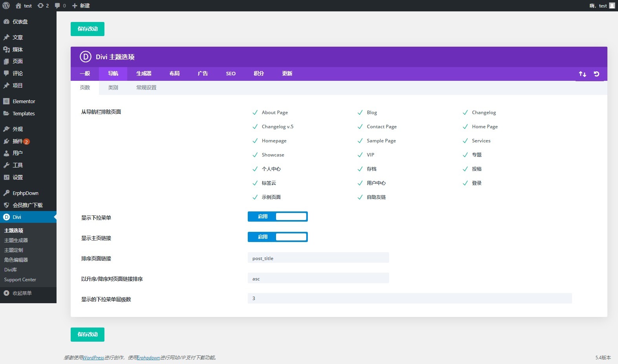Open the 类别 categories sub-tab

(x=113, y=88)
